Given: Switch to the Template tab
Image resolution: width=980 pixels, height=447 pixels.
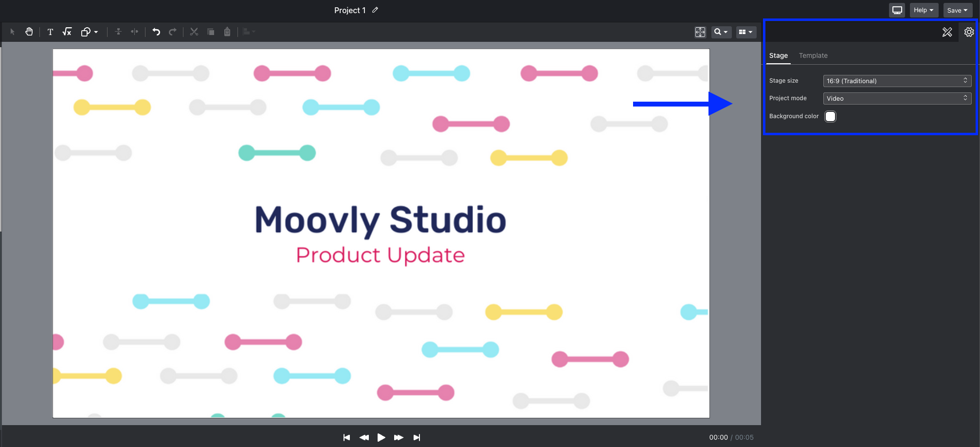Looking at the screenshot, I should pos(813,55).
